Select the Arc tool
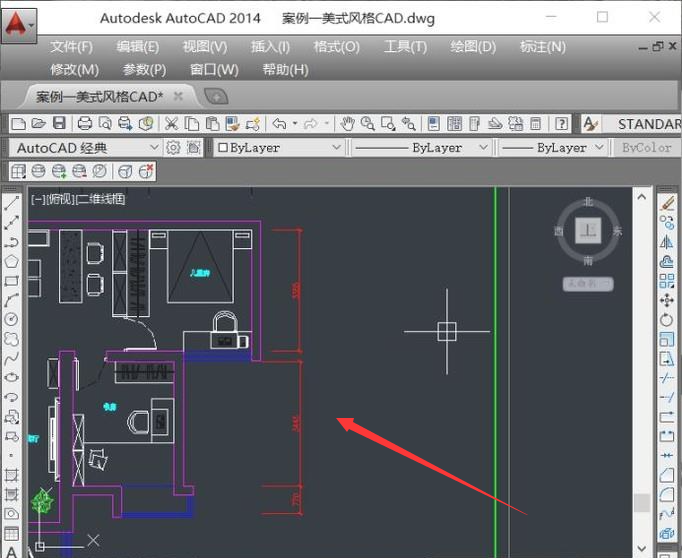The height and width of the screenshot is (558, 683). tap(11, 300)
